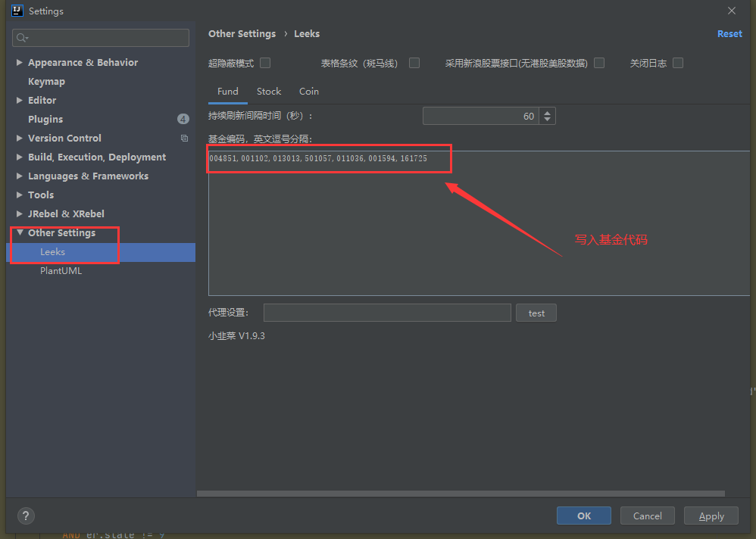Viewport: 756px width, 539px height.
Task: Enable the 超隐蔽模式 checkbox
Action: click(264, 63)
